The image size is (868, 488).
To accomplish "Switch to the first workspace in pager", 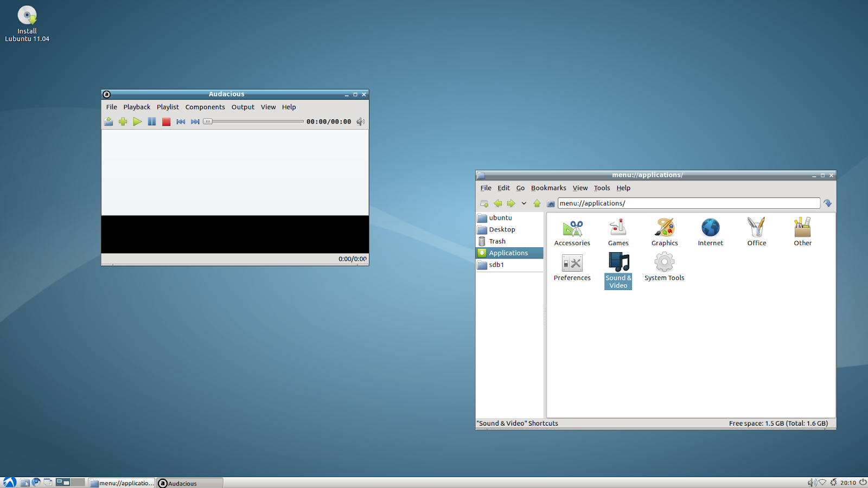I will (63, 482).
